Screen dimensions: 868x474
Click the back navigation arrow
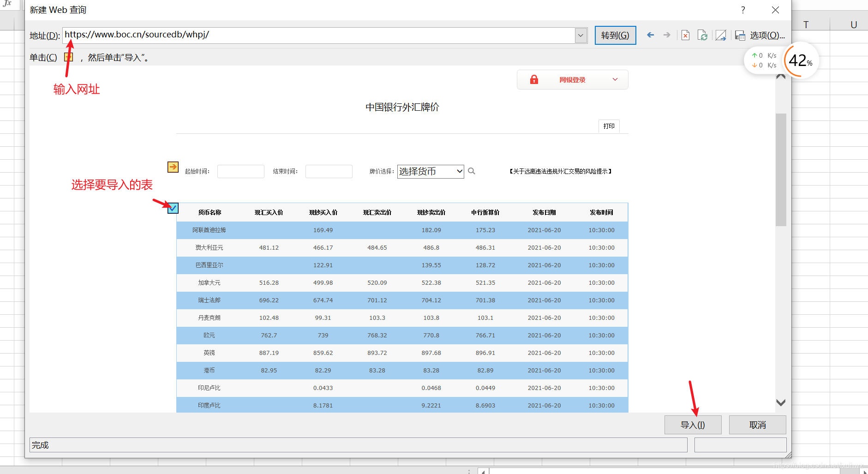pyautogui.click(x=650, y=35)
